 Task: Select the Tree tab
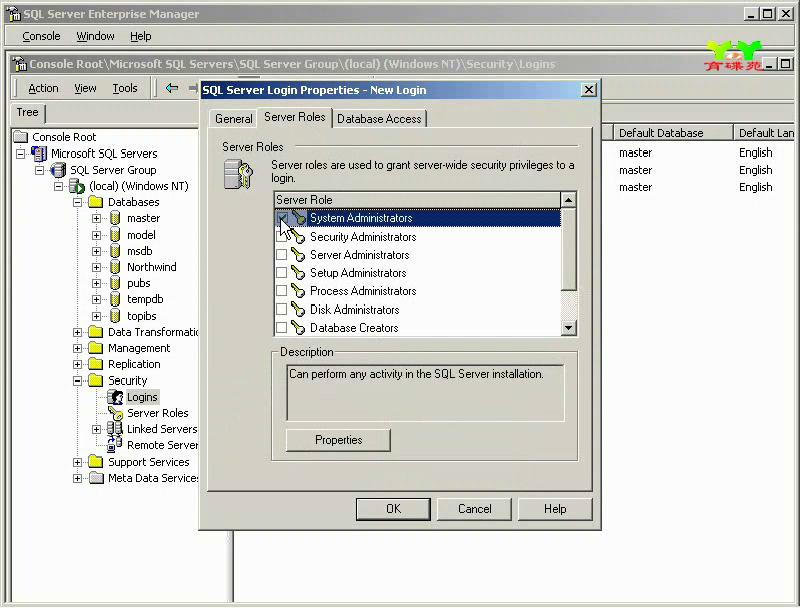[x=28, y=113]
